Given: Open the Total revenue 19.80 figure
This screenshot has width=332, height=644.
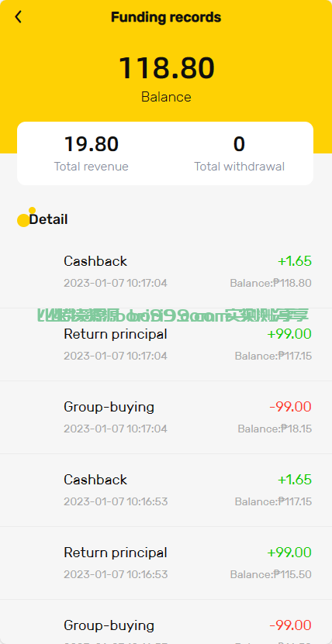Looking at the screenshot, I should tap(92, 144).
